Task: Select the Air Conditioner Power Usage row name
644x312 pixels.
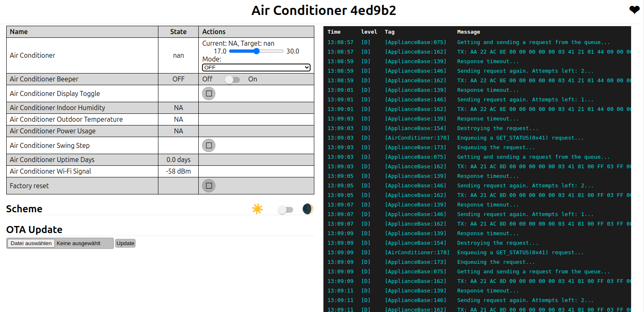Action: click(x=52, y=131)
